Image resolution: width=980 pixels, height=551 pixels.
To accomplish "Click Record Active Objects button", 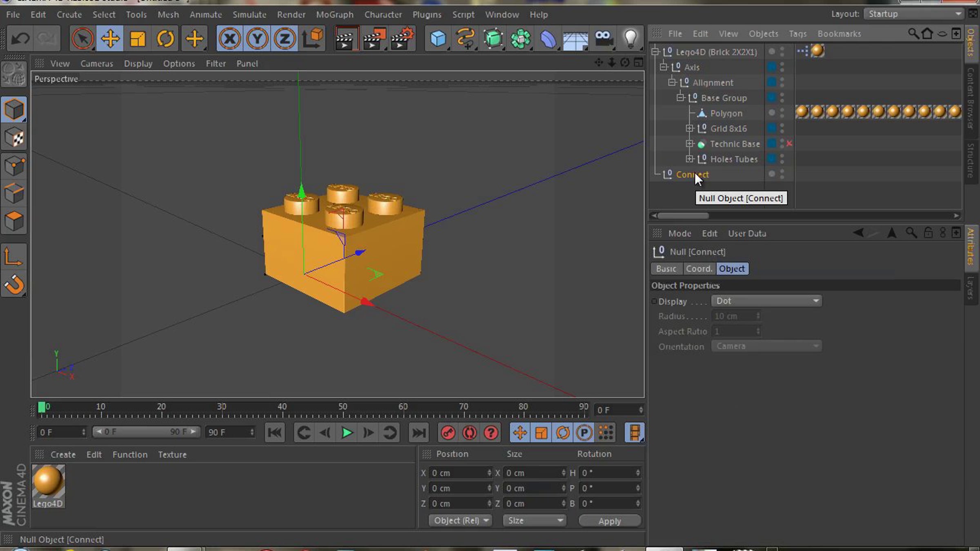I will point(448,433).
